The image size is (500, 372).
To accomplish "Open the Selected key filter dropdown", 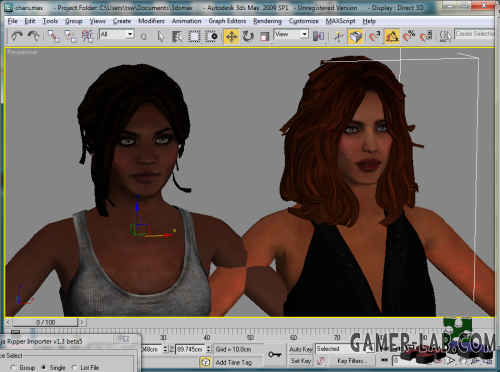I will [x=344, y=349].
